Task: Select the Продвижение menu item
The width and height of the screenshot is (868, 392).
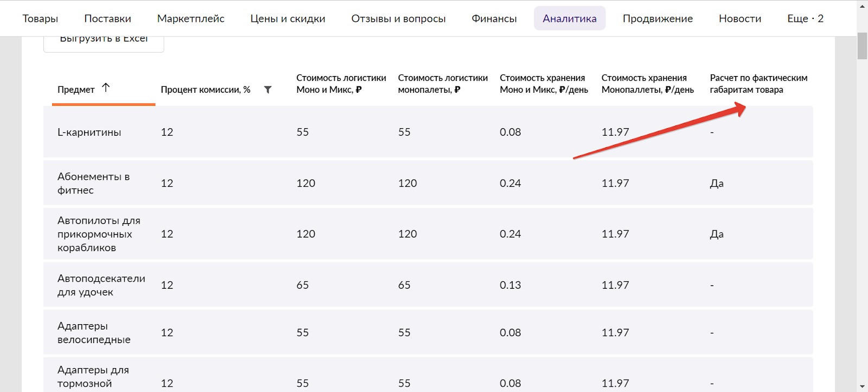Action: click(x=658, y=18)
